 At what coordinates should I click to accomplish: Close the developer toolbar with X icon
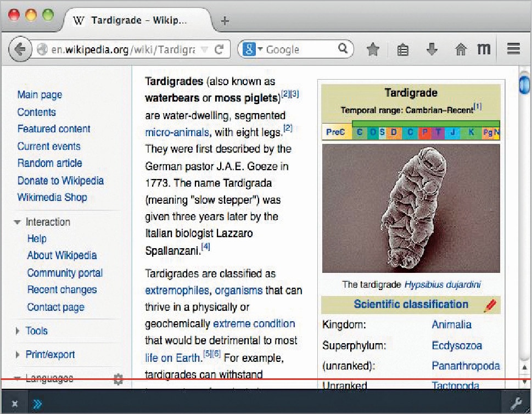14,404
